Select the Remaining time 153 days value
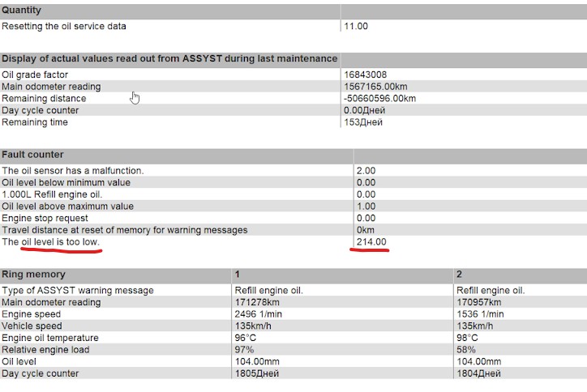587x392 pixels. (363, 122)
